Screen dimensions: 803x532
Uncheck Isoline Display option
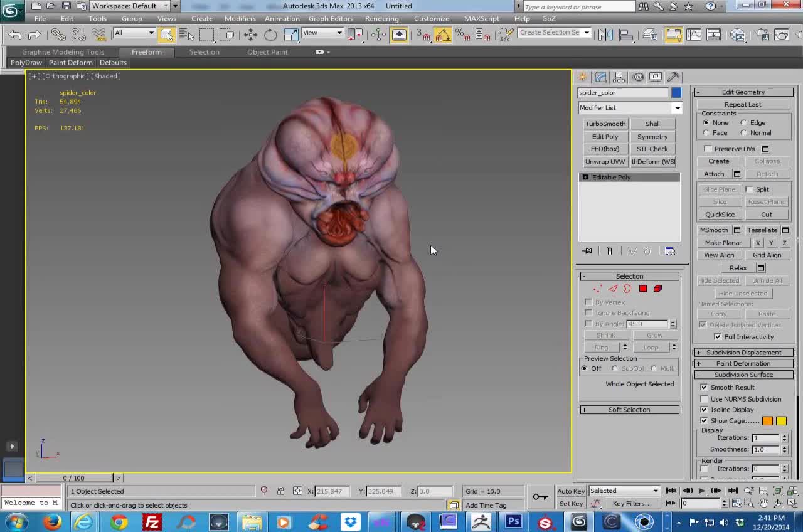point(704,410)
